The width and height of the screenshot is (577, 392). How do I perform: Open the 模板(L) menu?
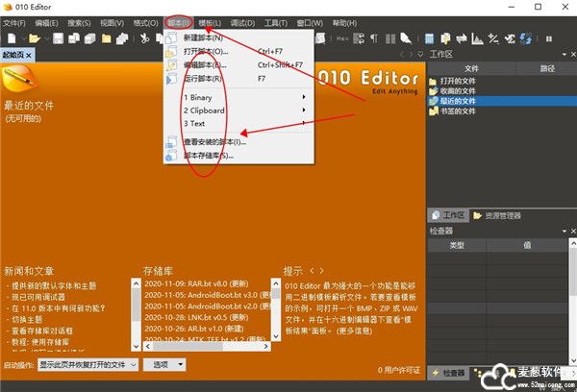point(210,23)
